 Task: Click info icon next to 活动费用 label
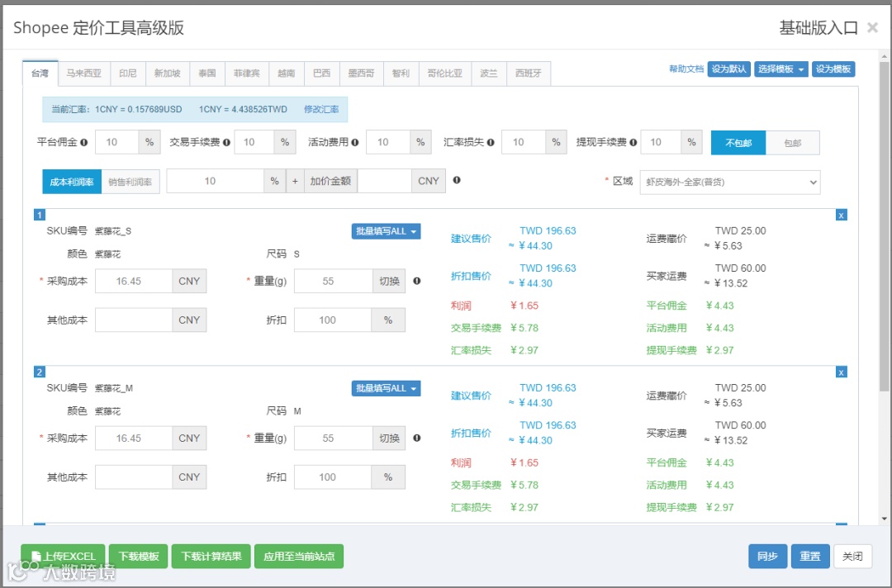click(355, 142)
